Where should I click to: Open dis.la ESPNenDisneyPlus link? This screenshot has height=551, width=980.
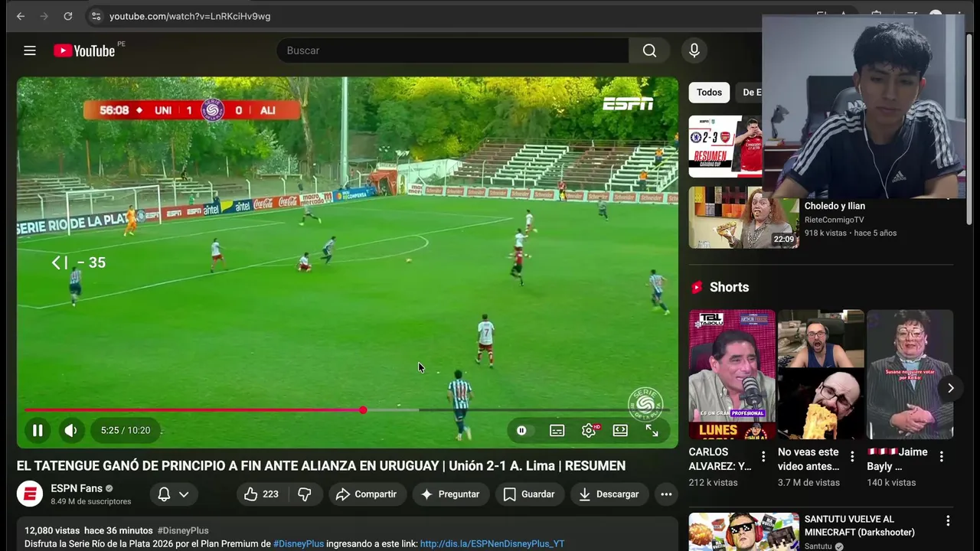point(492,544)
